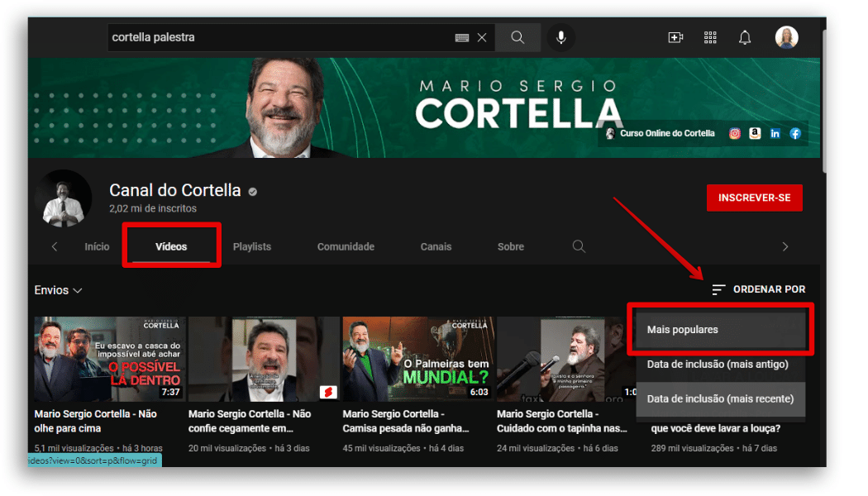Switch to the Playlists tab
Image resolution: width=868 pixels, height=496 pixels.
point(252,246)
